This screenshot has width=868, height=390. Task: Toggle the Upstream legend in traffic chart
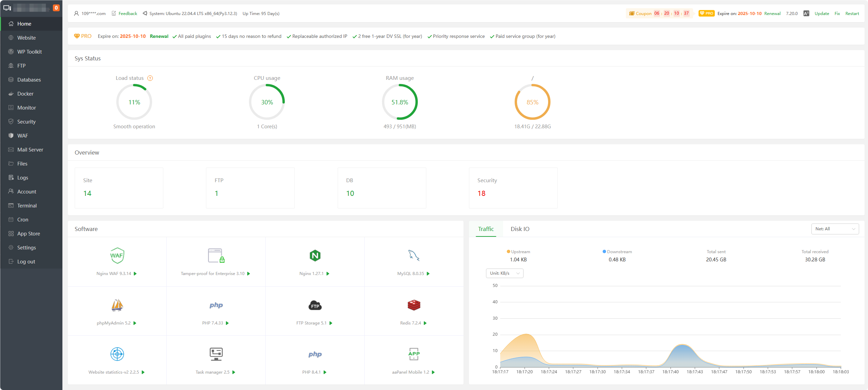518,252
